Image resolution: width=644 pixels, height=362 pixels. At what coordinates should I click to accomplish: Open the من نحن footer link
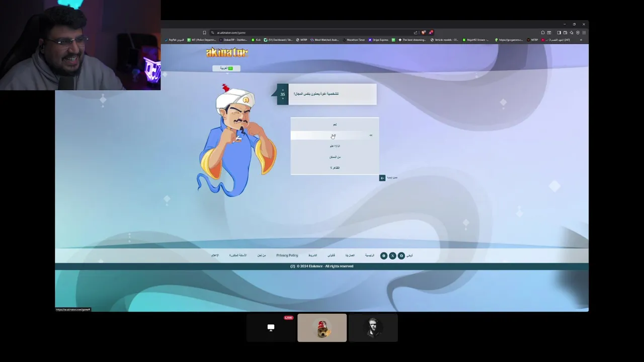pos(262,255)
